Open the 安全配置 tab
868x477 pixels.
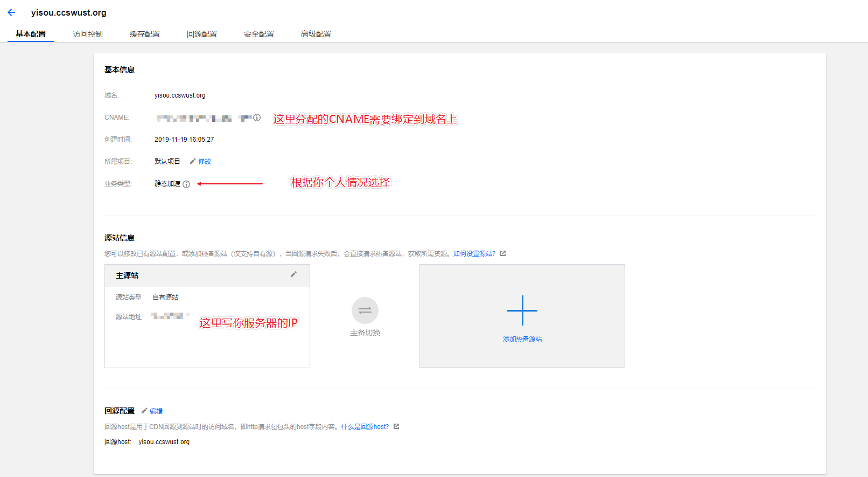click(x=259, y=34)
